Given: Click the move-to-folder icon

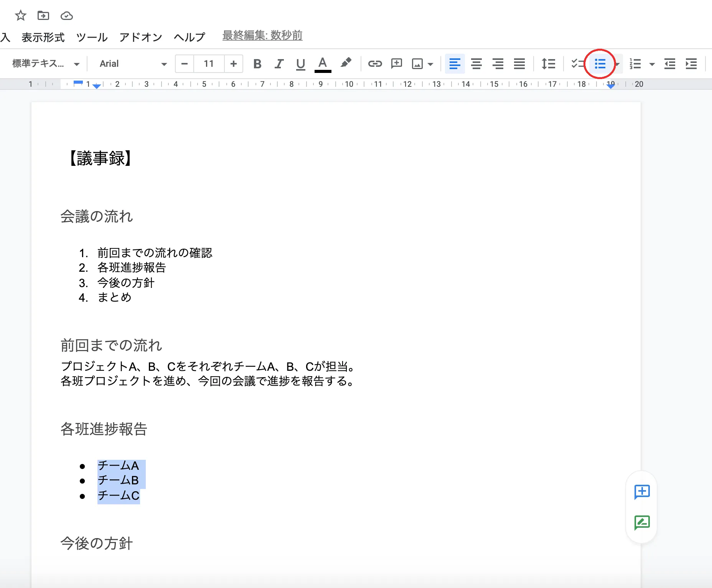Looking at the screenshot, I should click(43, 16).
